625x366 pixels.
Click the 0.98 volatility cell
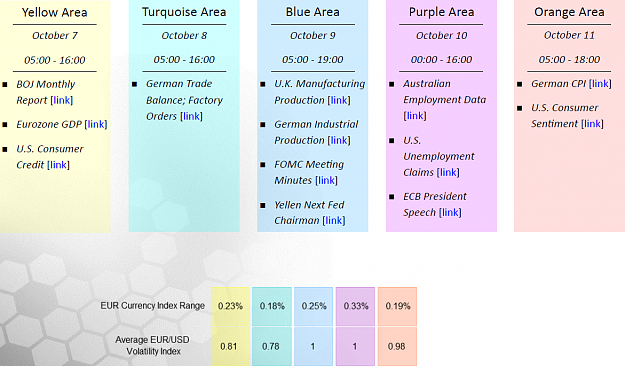[397, 346]
